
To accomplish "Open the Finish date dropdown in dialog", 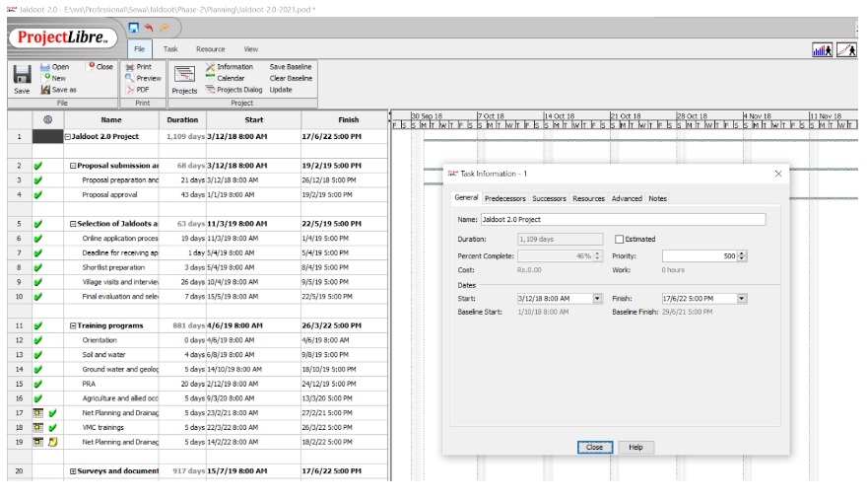I will (x=742, y=299).
